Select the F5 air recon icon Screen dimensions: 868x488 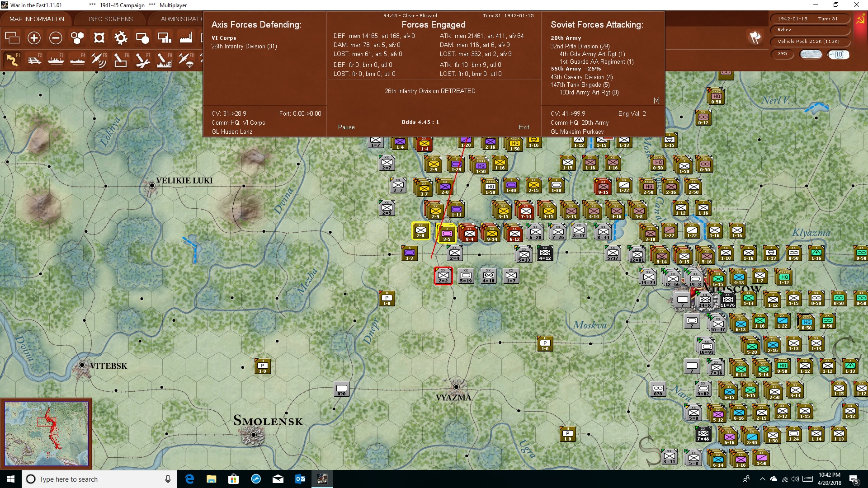(x=99, y=60)
